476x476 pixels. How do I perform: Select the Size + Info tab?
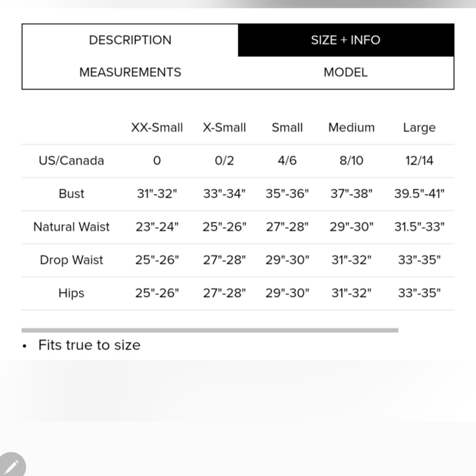[346, 40]
